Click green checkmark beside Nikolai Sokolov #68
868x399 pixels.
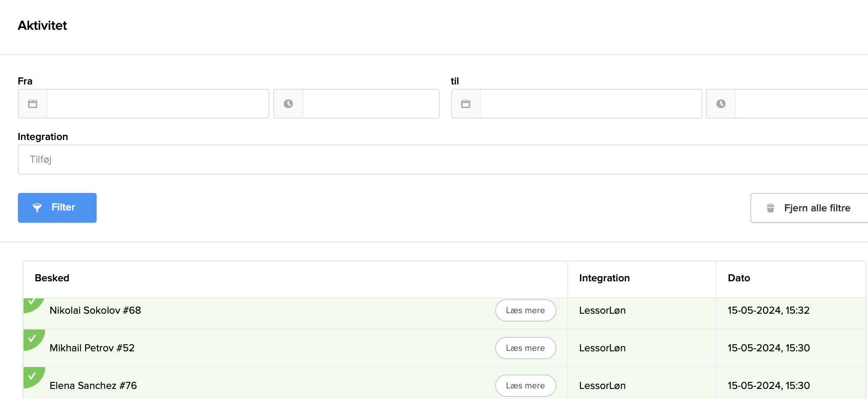pyautogui.click(x=31, y=302)
